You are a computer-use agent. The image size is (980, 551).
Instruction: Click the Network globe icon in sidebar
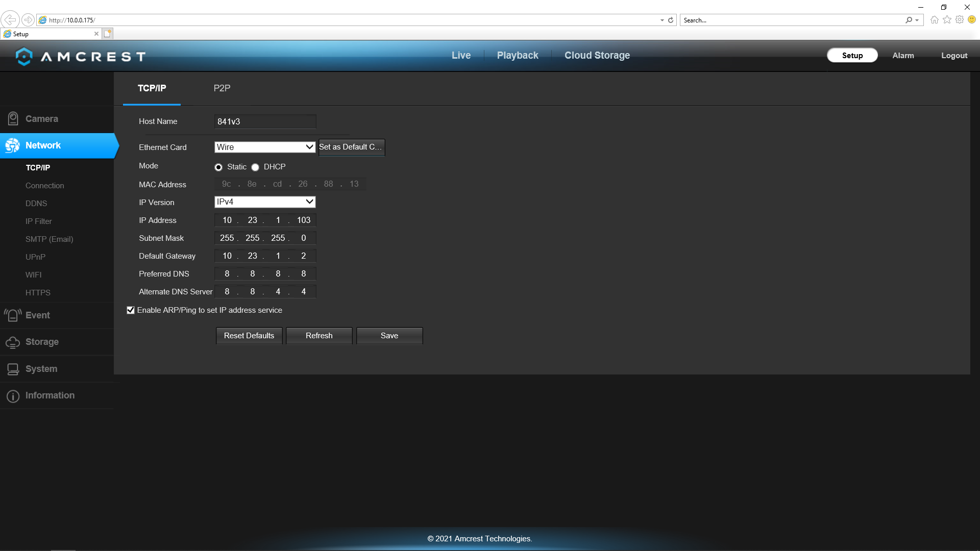point(13,146)
